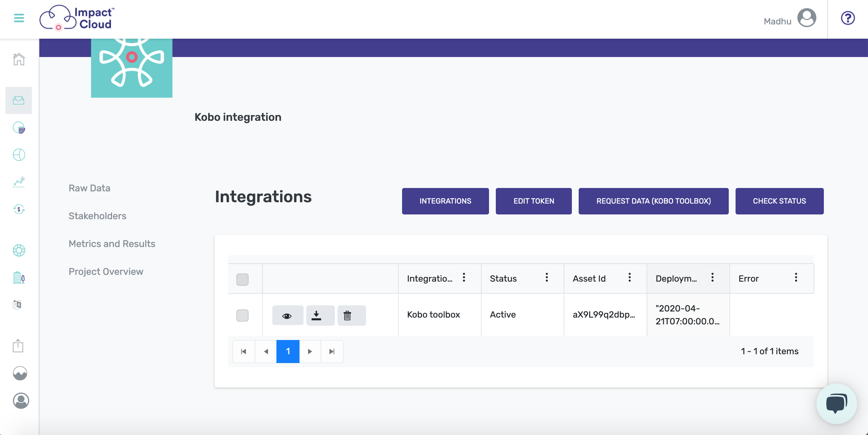Toggle the select-all header checkbox
This screenshot has height=435, width=868.
(242, 280)
